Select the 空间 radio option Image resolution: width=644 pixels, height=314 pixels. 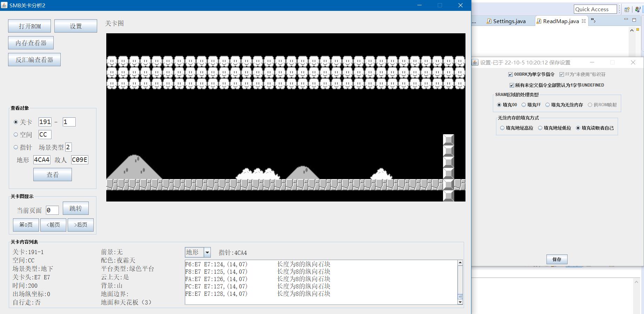point(15,135)
